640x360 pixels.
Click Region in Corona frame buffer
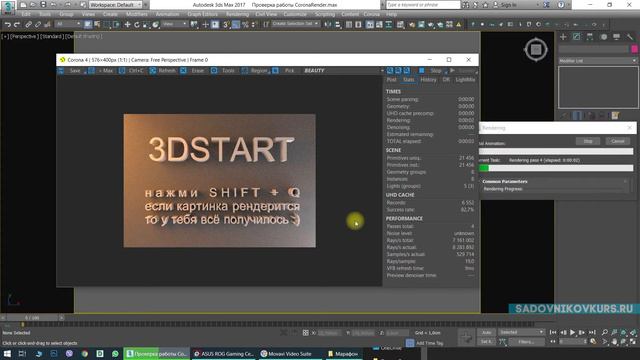tap(255, 71)
